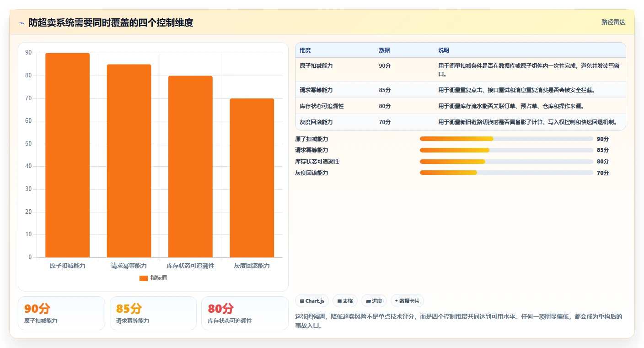Click the 说明 column header
Viewport: 644px width, 348px height.
pyautogui.click(x=444, y=50)
